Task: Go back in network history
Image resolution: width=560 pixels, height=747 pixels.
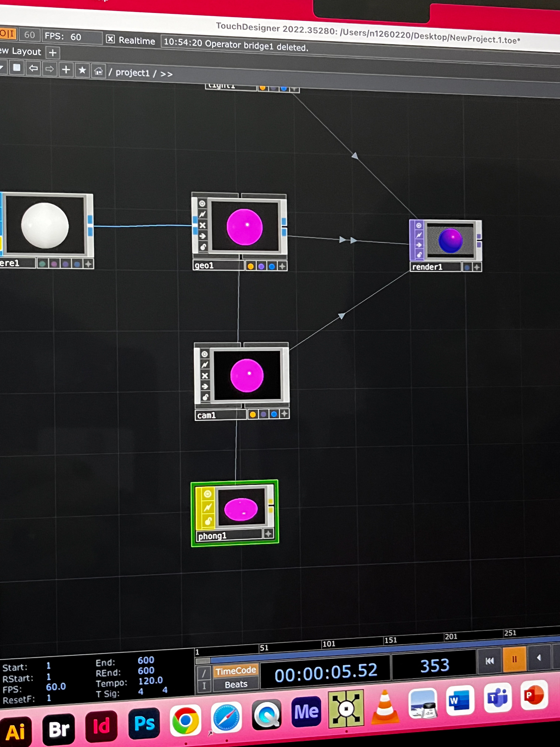Action: pyautogui.click(x=33, y=68)
